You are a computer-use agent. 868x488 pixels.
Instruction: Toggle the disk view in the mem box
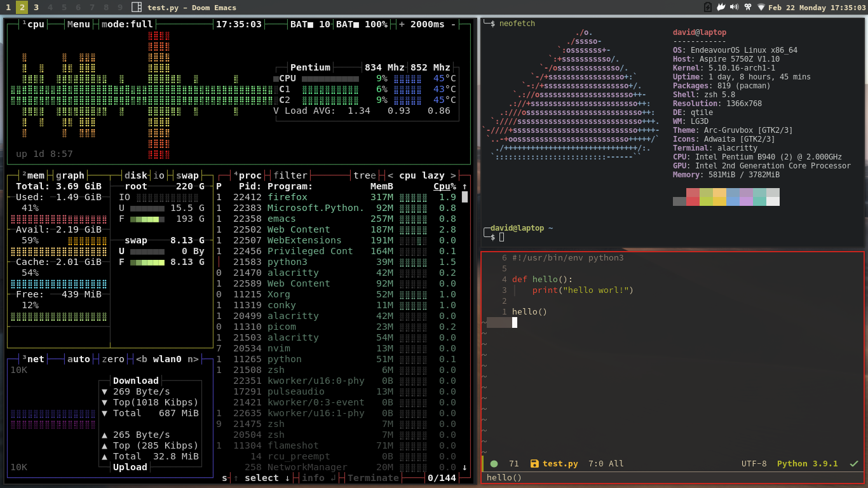(137, 175)
